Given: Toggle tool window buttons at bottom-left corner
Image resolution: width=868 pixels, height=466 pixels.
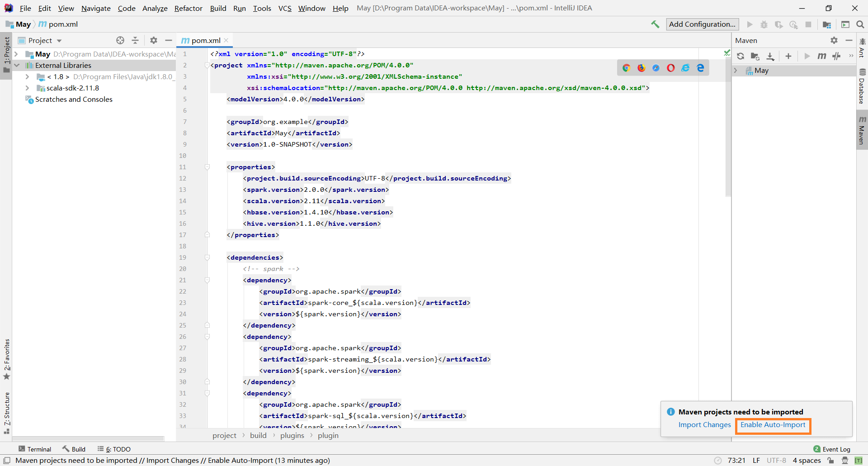Looking at the screenshot, I should point(7,461).
